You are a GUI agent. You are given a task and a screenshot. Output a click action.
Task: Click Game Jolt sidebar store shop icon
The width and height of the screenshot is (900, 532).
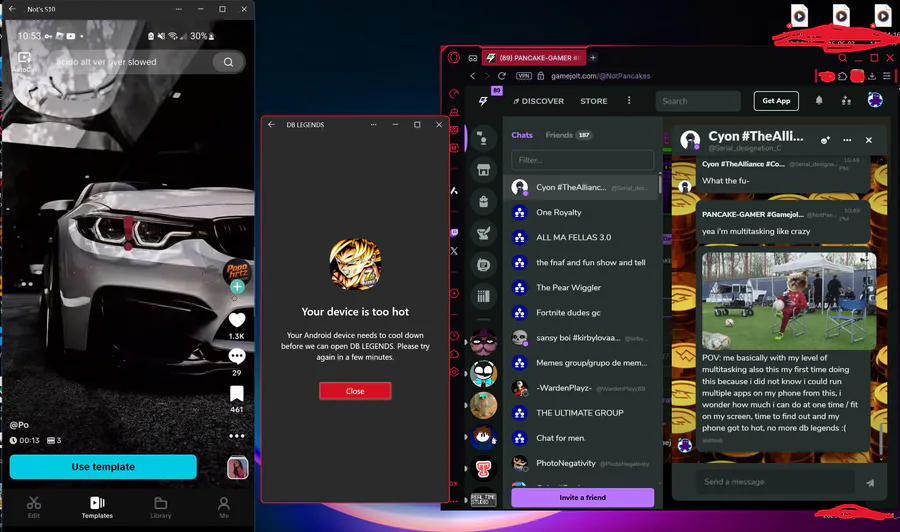[x=483, y=170]
